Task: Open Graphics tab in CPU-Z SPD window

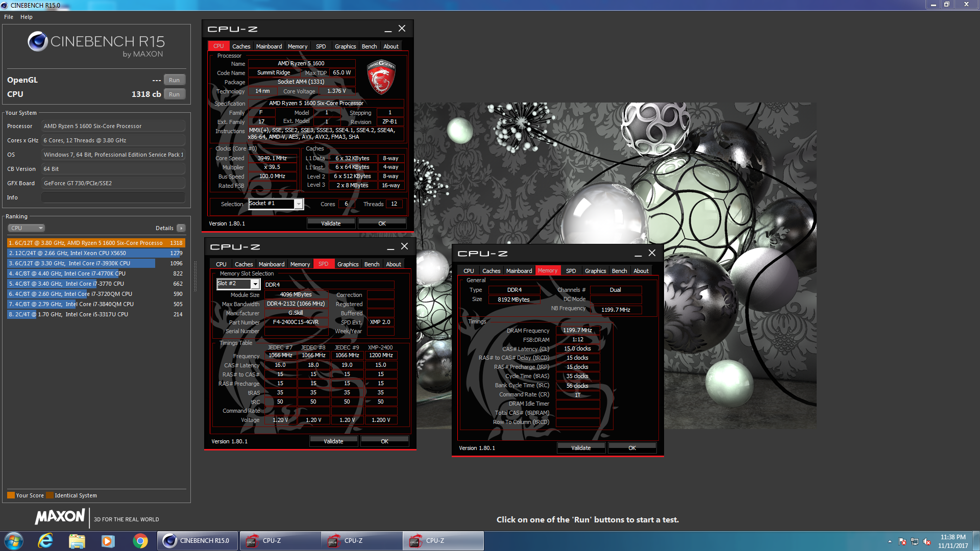Action: [348, 264]
